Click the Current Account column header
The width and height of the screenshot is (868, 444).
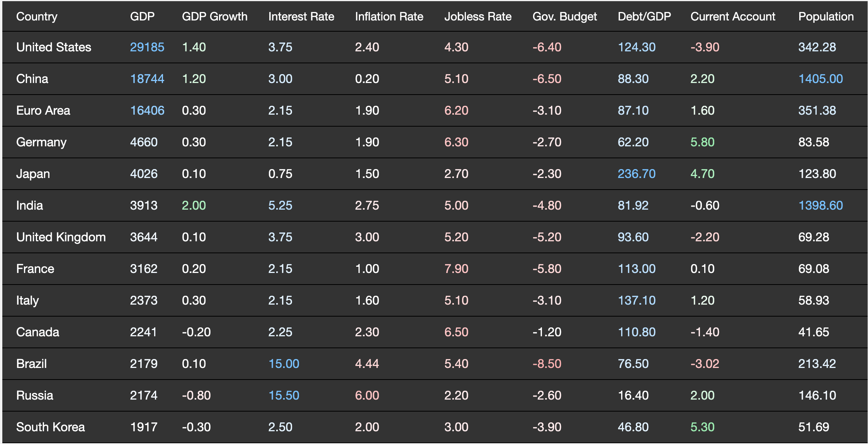tap(733, 16)
